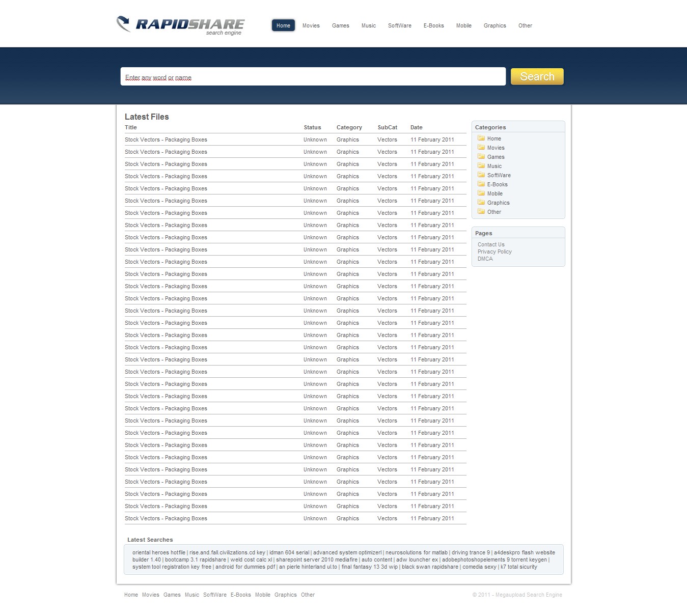Click Vectors subcategory in first table row

pos(387,139)
